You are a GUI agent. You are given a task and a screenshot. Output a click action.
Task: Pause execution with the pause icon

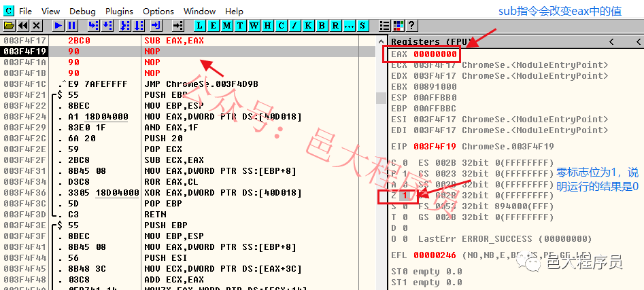click(72, 26)
